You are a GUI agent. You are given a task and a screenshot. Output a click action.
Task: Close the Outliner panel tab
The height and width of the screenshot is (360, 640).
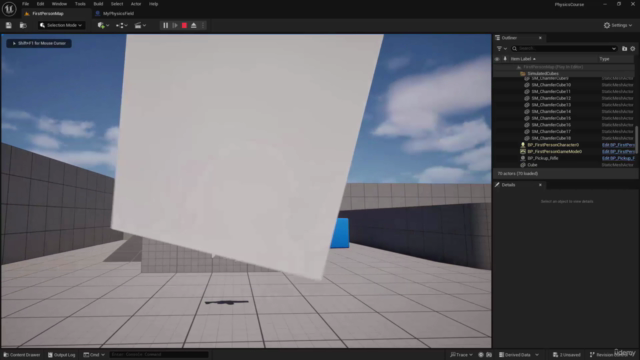pos(540,38)
